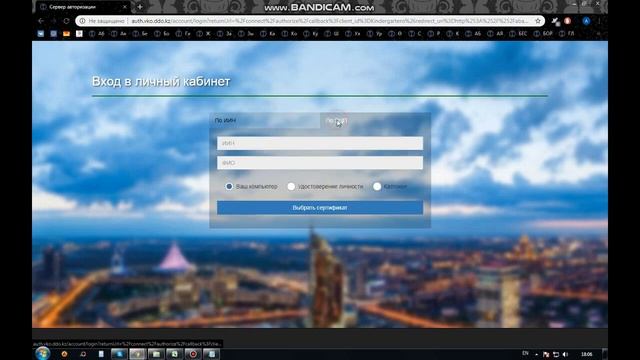The width and height of the screenshot is (640, 360).
Task: Open a new browser tab with plus
Action: coord(140,7)
